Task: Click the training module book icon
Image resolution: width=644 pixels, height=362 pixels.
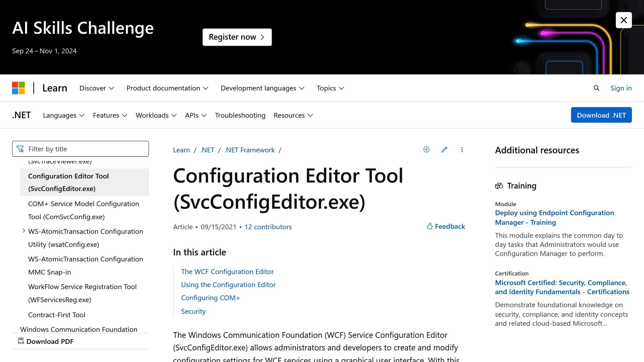Action: coord(499,185)
